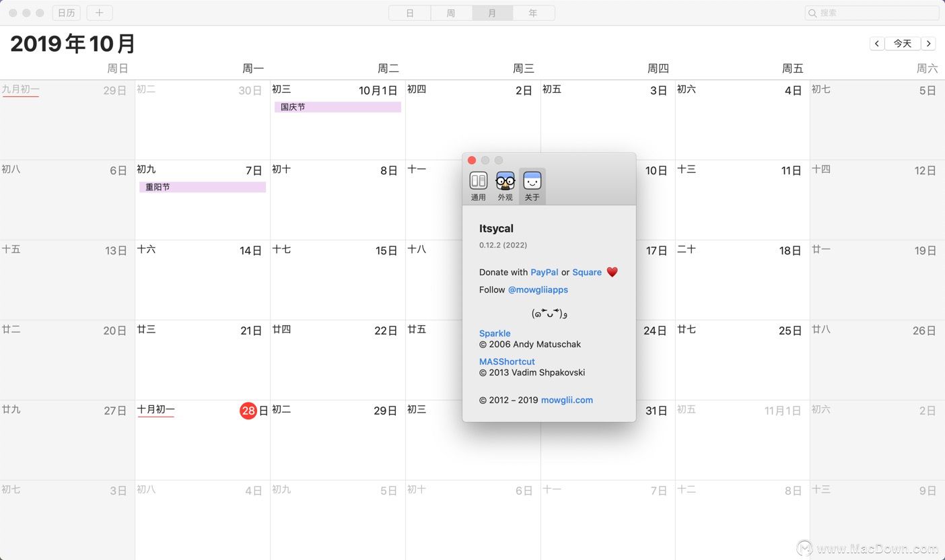945x560 pixels.
Task: Open the Square donation link
Action: [587, 272]
